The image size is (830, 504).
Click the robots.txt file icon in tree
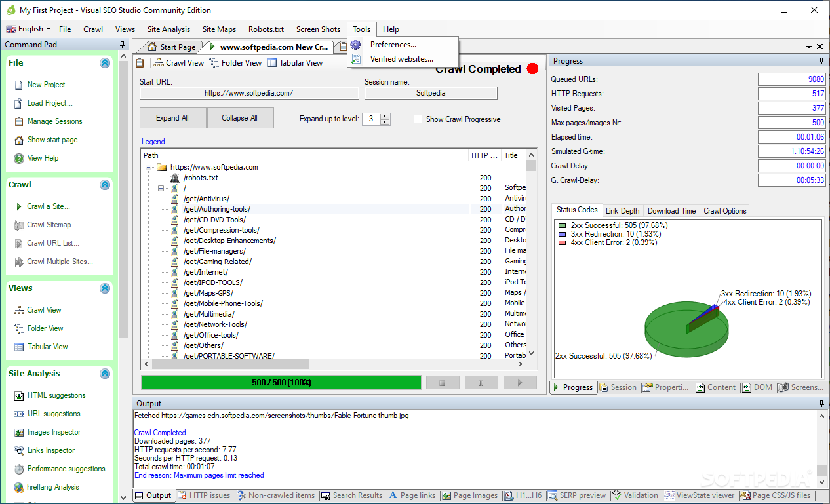[x=175, y=178]
